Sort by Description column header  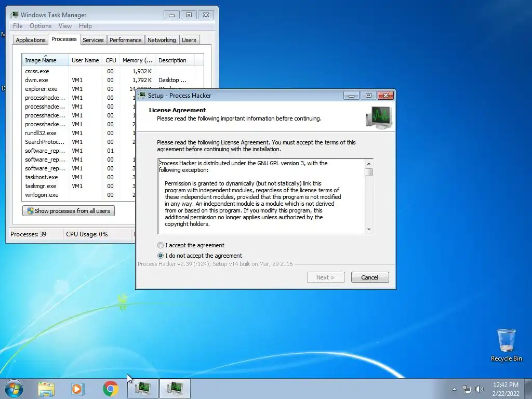coord(175,60)
